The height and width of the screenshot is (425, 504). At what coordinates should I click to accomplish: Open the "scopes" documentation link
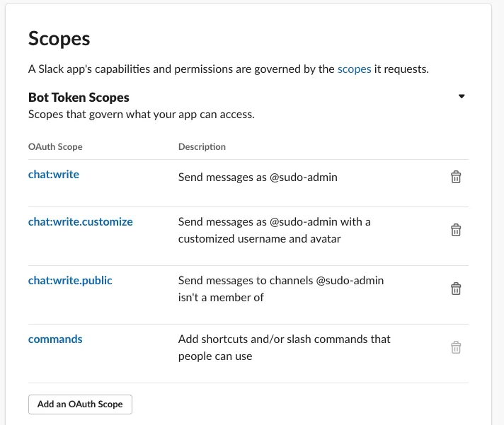(x=354, y=69)
